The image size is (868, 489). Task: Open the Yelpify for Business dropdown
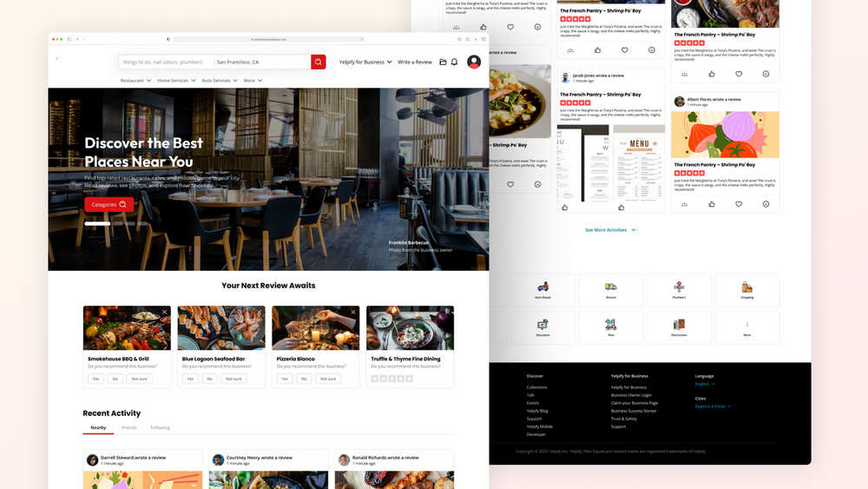(365, 62)
